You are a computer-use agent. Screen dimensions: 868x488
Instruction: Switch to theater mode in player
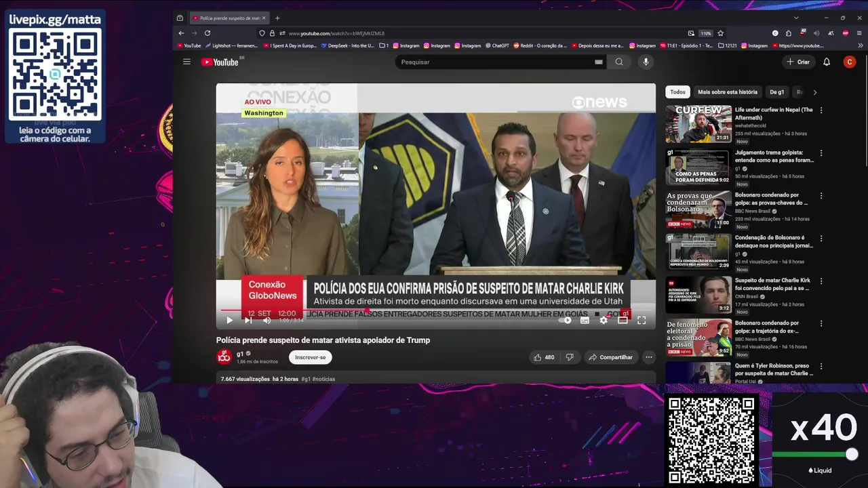(x=623, y=320)
